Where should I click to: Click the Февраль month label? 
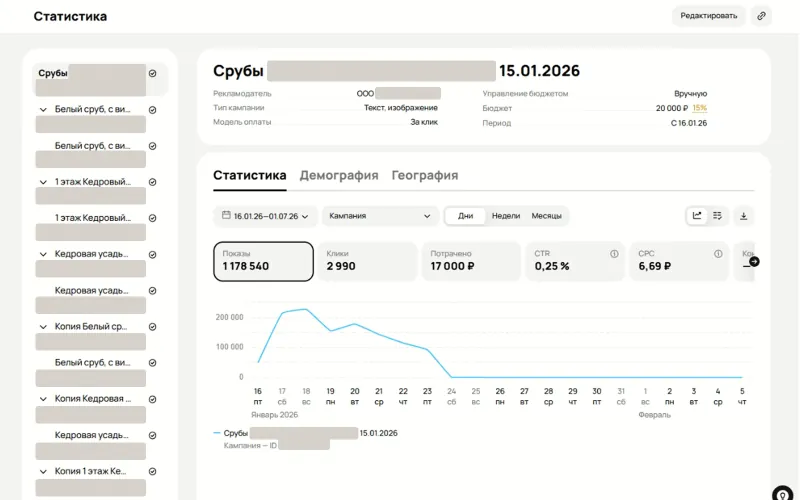click(x=654, y=415)
